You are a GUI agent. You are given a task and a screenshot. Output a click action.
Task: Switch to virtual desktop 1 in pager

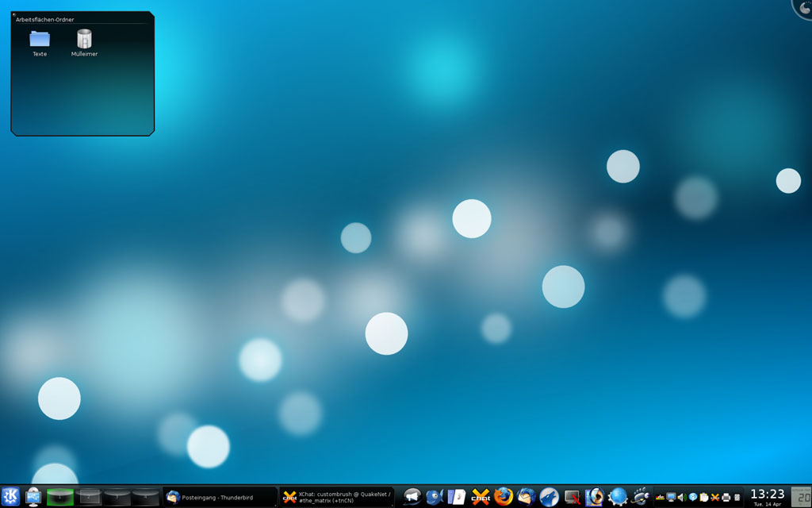click(59, 497)
